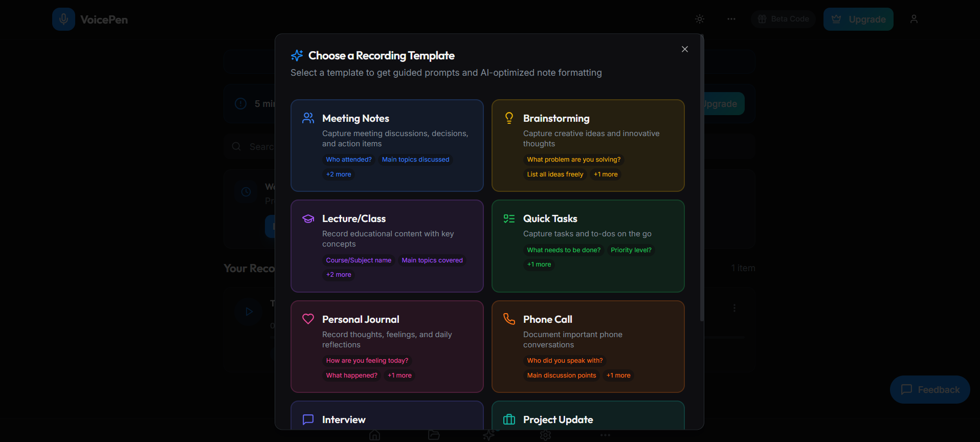
Task: Expand '+1 more' in Quick Tasks
Action: pos(539,264)
